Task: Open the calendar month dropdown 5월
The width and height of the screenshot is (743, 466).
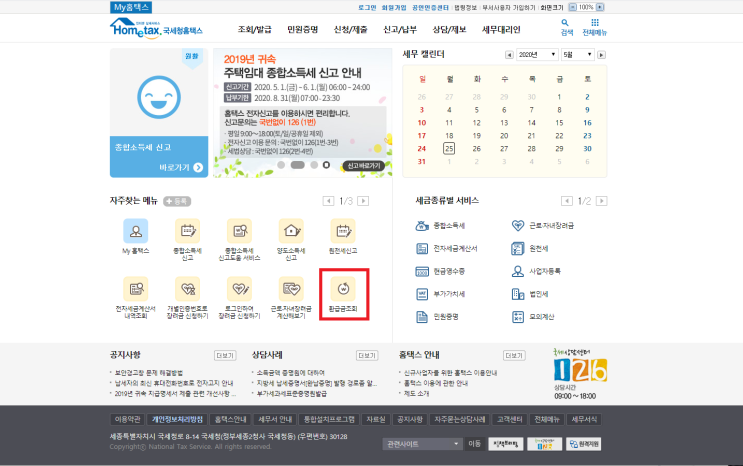Action: 577,55
